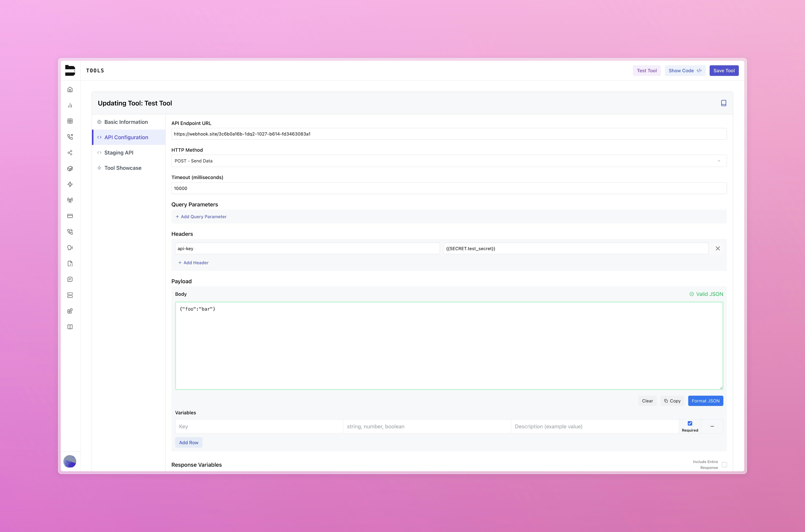The width and height of the screenshot is (805, 532).
Task: Open the share nodes sidebar icon
Action: pyautogui.click(x=70, y=153)
